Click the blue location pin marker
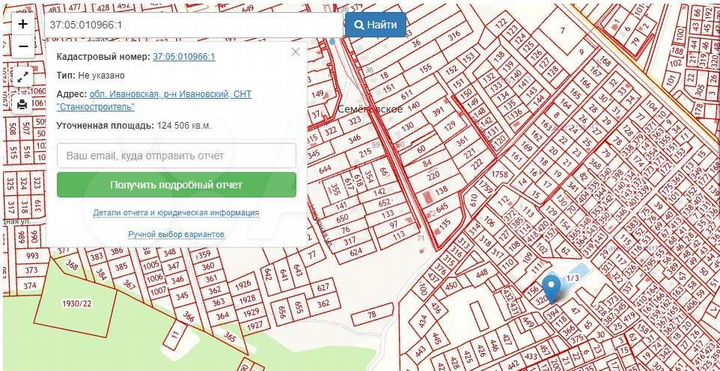Screen dimensions: 720x371 click(552, 289)
